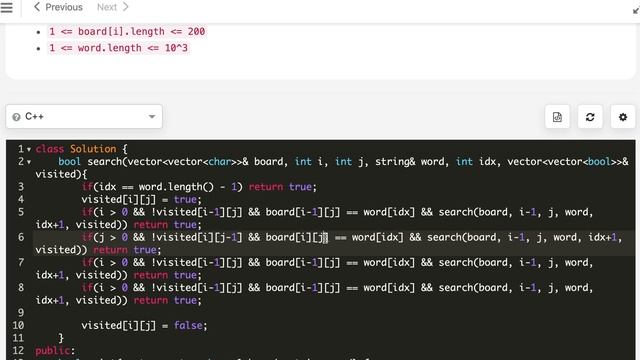Viewport: 640px width, 360px height.
Task: Go to Previous problem
Action: click(58, 7)
